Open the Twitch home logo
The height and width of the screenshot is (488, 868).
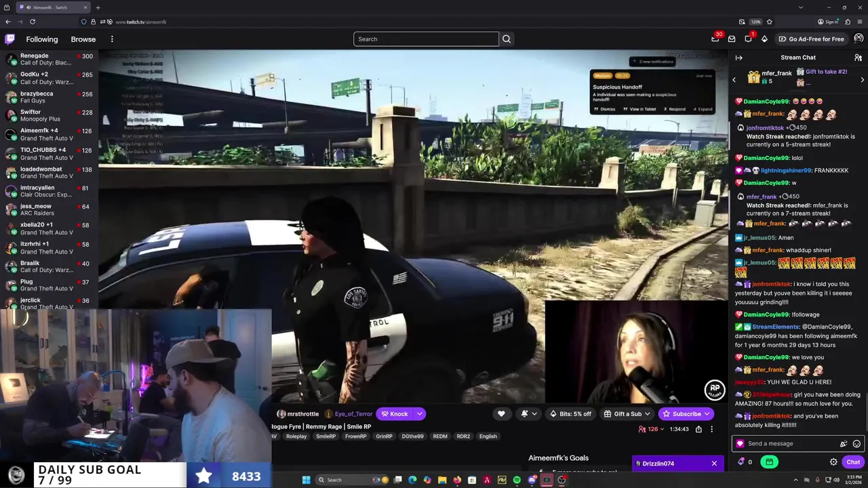coord(9,39)
